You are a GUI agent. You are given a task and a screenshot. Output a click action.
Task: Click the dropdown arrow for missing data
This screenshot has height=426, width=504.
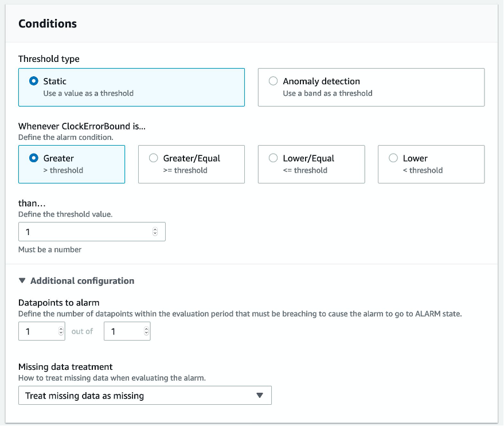click(259, 396)
